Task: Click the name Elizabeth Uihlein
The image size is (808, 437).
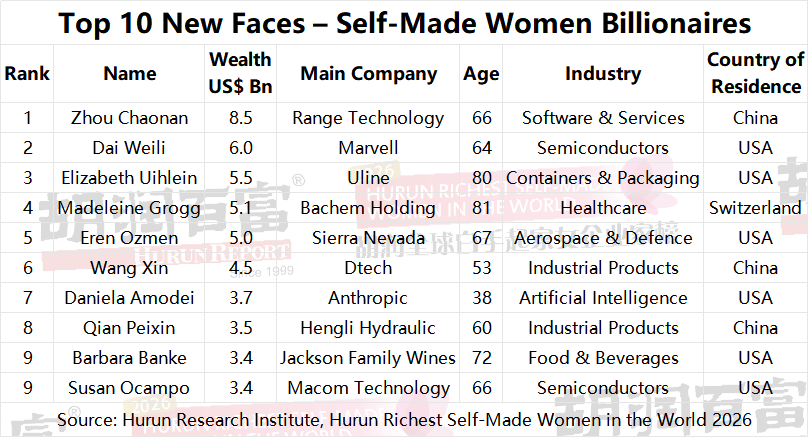Action: pyautogui.click(x=130, y=178)
